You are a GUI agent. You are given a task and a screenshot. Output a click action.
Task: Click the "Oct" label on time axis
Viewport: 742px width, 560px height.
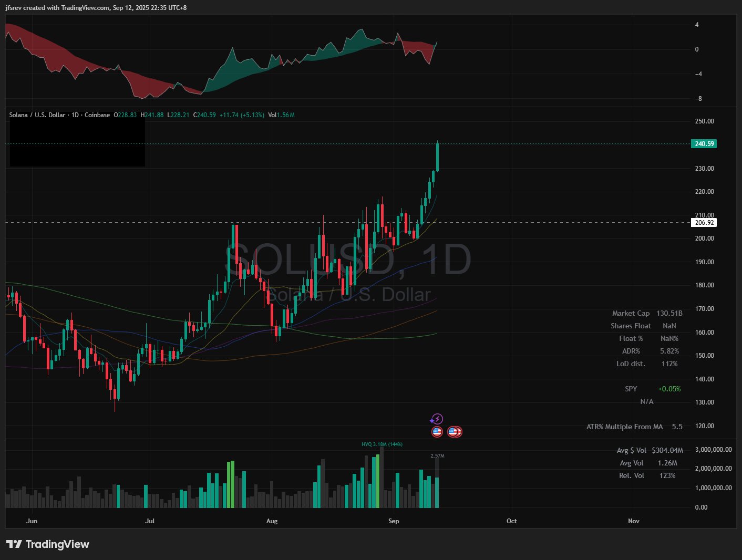511,521
